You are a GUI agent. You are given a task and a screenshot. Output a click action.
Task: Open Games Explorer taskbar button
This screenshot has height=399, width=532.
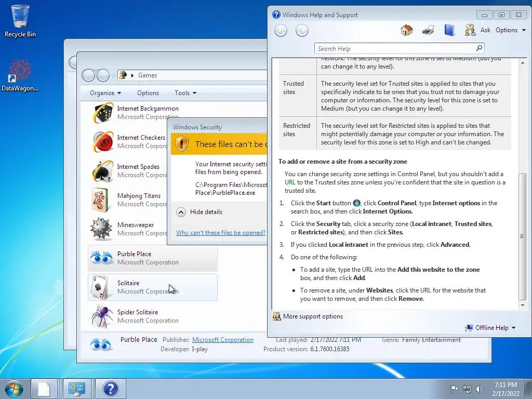[77, 389]
